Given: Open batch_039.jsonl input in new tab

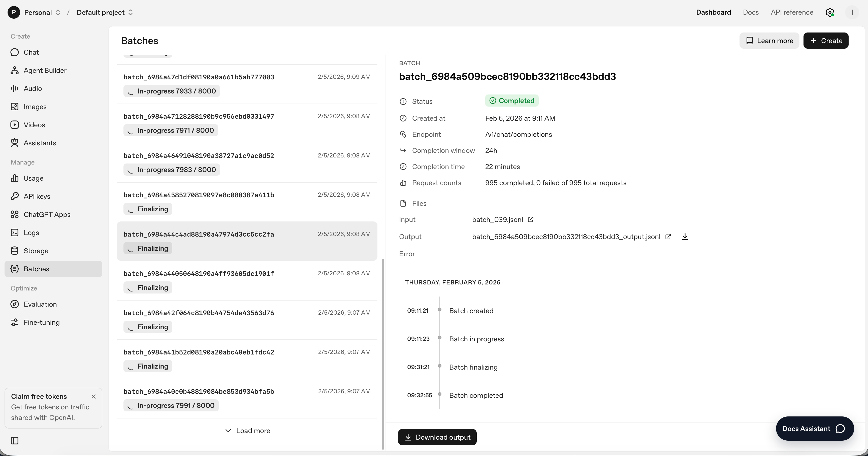Looking at the screenshot, I should [530, 219].
